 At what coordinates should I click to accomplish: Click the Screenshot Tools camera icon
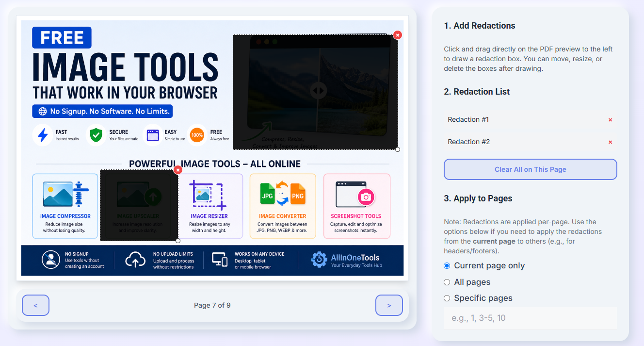[356, 194]
